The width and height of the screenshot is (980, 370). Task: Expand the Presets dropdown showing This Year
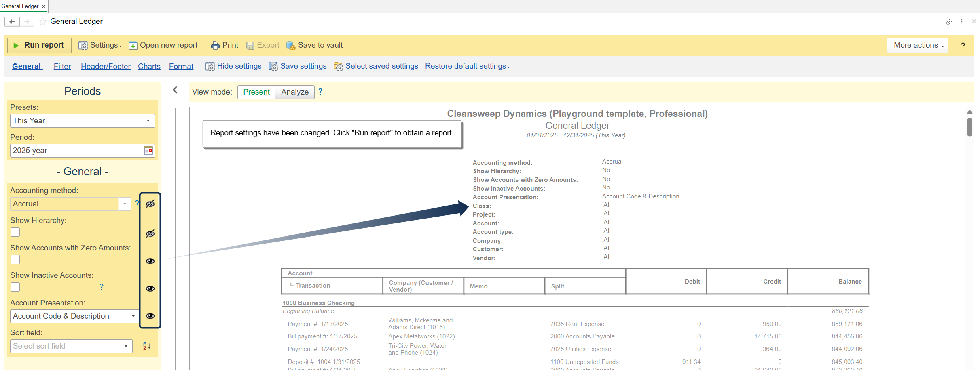148,121
